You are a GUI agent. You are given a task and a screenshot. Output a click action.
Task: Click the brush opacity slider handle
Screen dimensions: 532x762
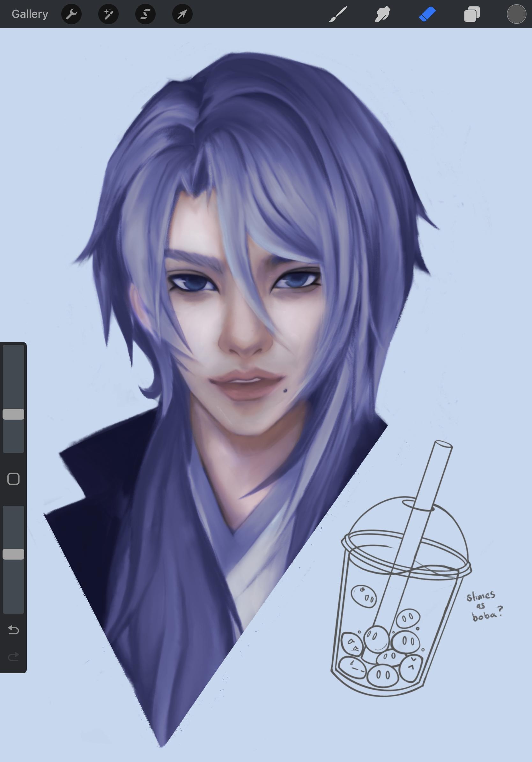pyautogui.click(x=13, y=554)
